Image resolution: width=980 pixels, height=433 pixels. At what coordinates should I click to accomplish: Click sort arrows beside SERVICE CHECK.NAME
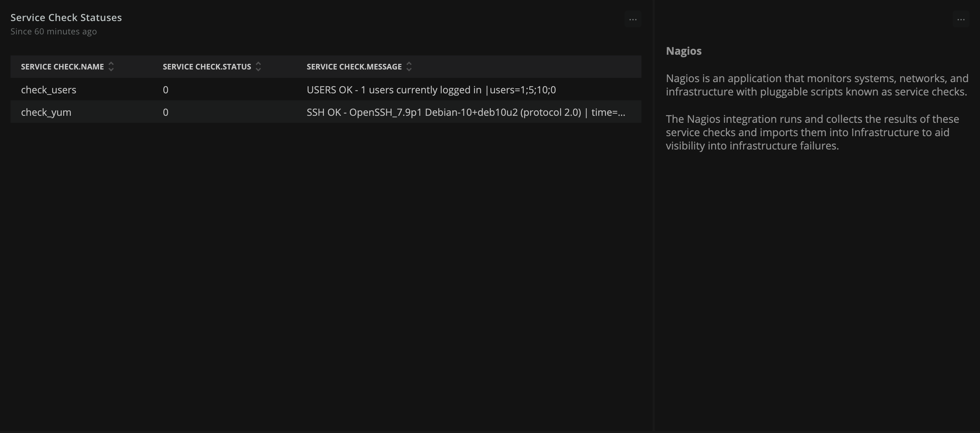(x=111, y=67)
